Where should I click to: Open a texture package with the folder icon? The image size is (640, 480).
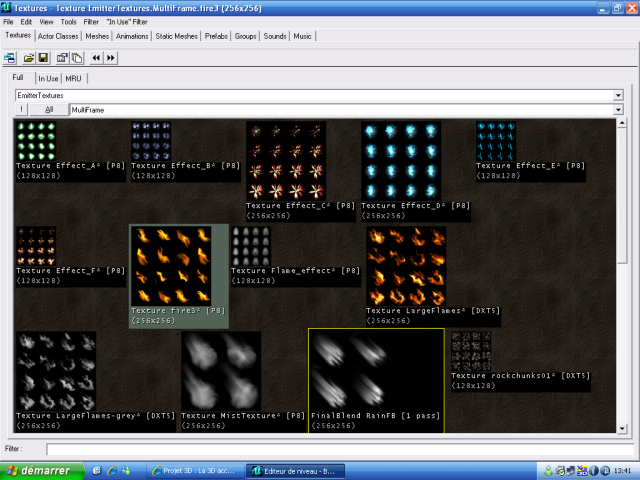(x=29, y=58)
